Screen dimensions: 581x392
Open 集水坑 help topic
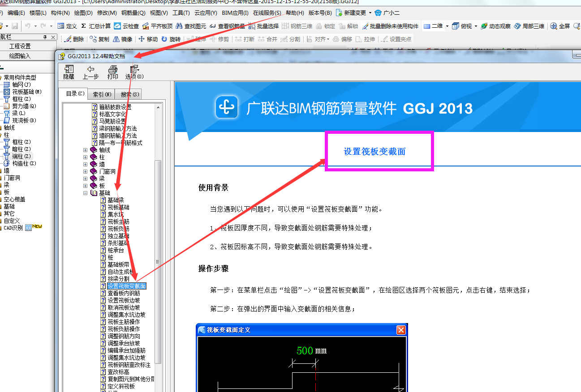pyautogui.click(x=116, y=214)
